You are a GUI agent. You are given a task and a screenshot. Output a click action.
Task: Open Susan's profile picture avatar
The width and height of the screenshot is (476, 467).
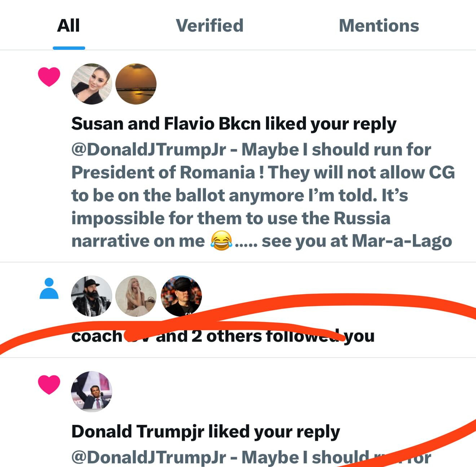tap(92, 84)
